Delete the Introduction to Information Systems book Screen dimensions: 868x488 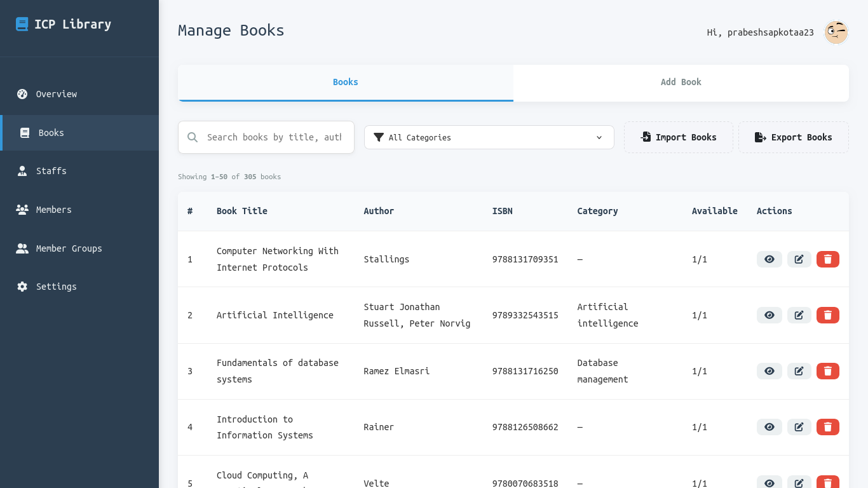(x=827, y=426)
